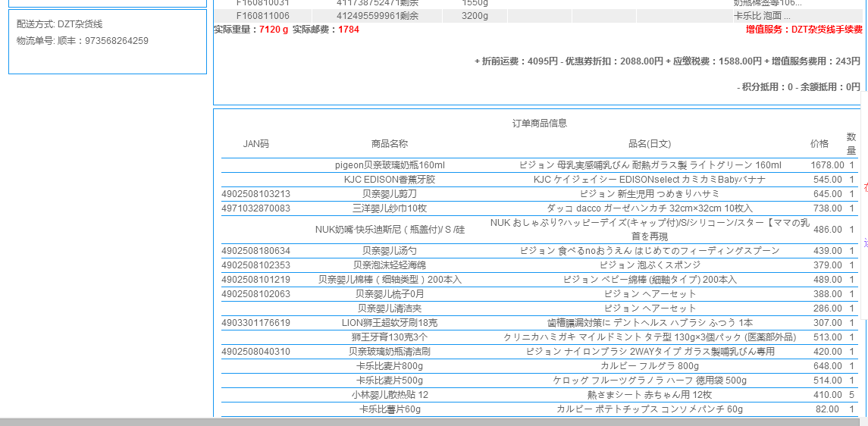Image resolution: width=868 pixels, height=426 pixels.
Task: Click 增值服务：DZT杂货线手续费 red label
Action: point(804,30)
